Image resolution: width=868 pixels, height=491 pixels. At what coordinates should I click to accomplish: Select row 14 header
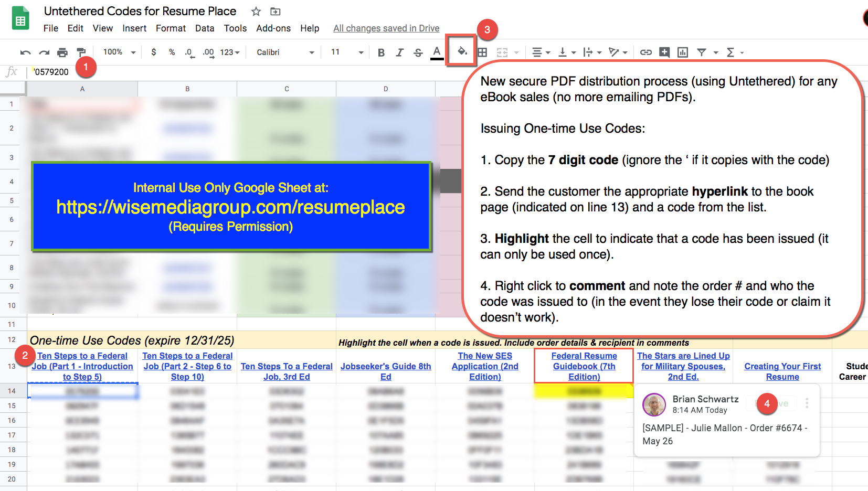[x=12, y=391]
